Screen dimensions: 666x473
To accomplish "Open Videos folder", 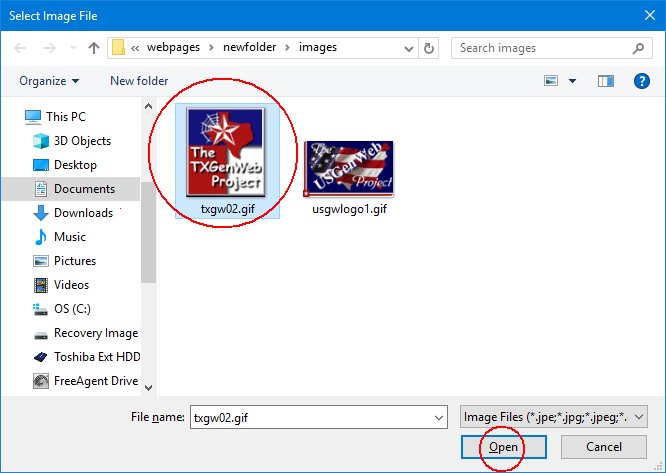I will coord(71,284).
